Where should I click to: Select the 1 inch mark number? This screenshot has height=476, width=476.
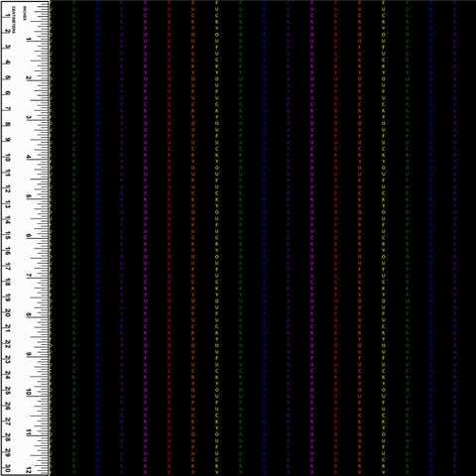click(x=29, y=40)
